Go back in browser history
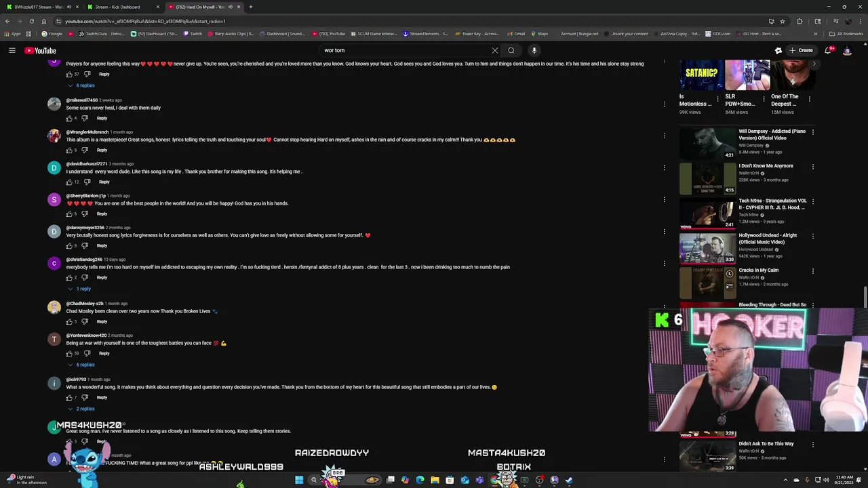The image size is (868, 488). point(7,21)
